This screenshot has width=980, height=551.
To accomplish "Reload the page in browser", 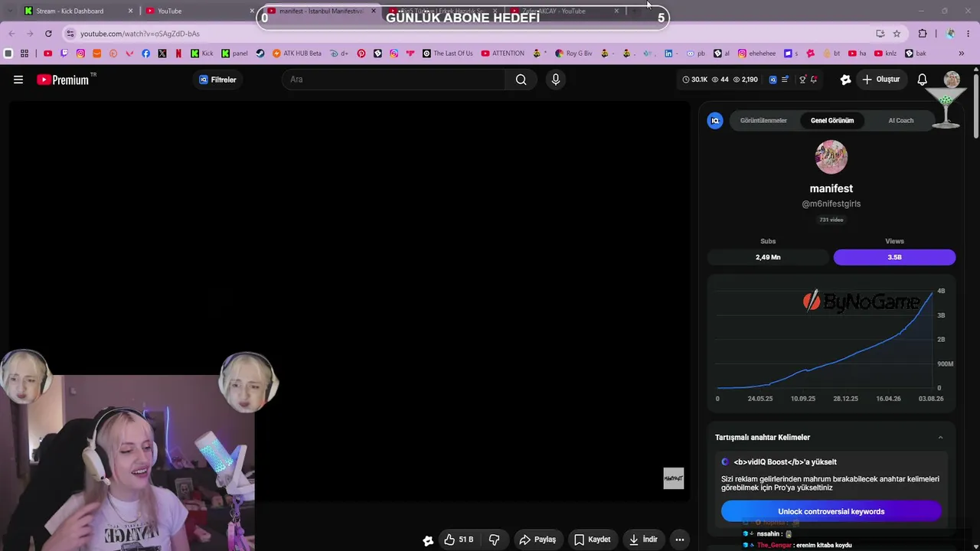I will click(x=48, y=34).
